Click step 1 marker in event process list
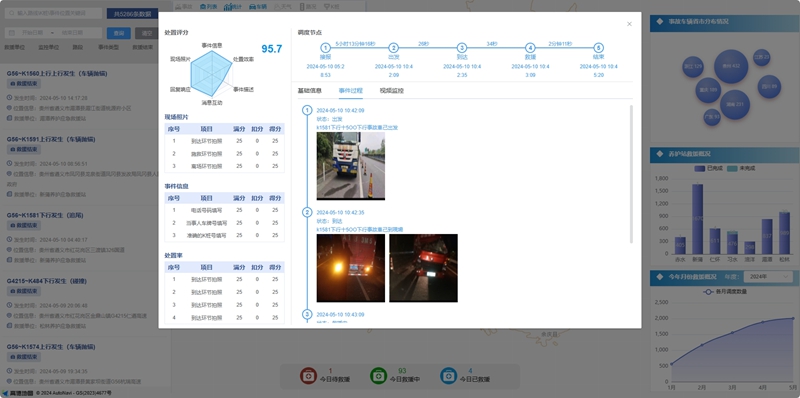 pos(307,110)
